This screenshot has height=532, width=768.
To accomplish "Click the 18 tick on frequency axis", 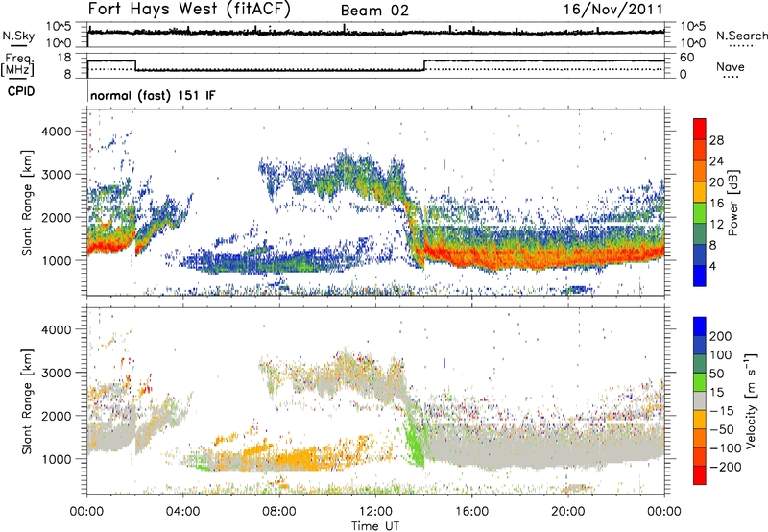I will point(64,58).
